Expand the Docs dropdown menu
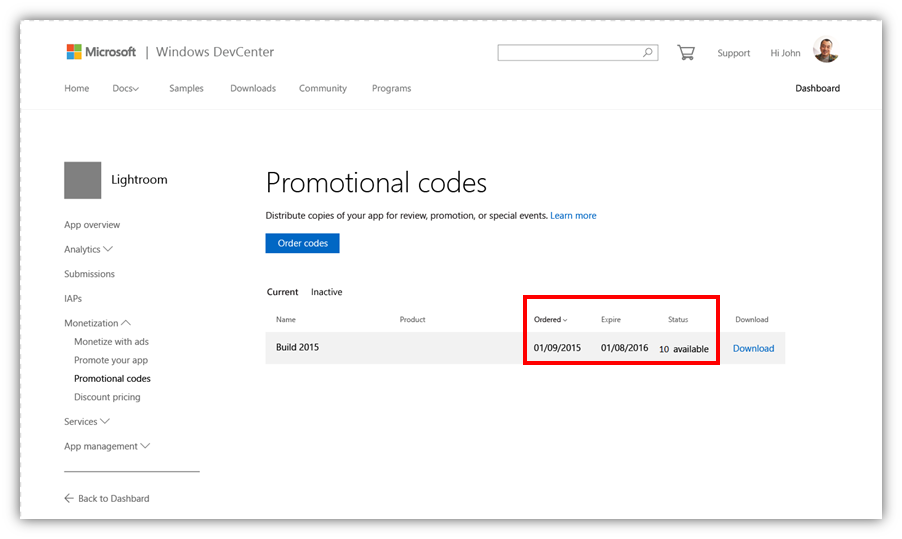Image resolution: width=902 pixels, height=539 pixels. 126,88
